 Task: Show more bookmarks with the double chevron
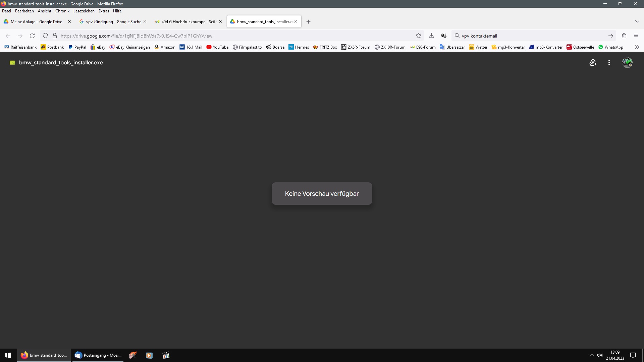click(x=637, y=47)
